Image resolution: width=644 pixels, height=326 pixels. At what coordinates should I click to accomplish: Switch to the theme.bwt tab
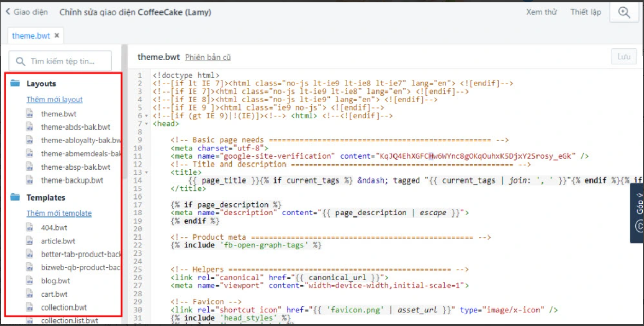[31, 35]
